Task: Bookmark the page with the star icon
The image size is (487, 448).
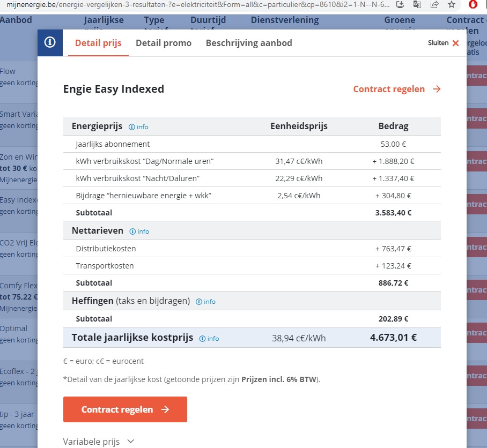Action: [452, 4]
